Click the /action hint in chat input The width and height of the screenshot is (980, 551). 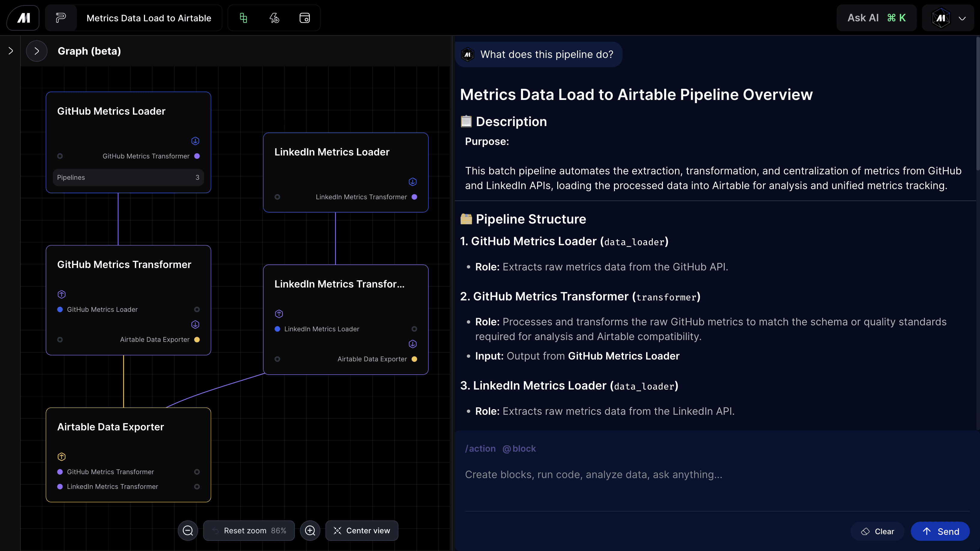(x=480, y=449)
